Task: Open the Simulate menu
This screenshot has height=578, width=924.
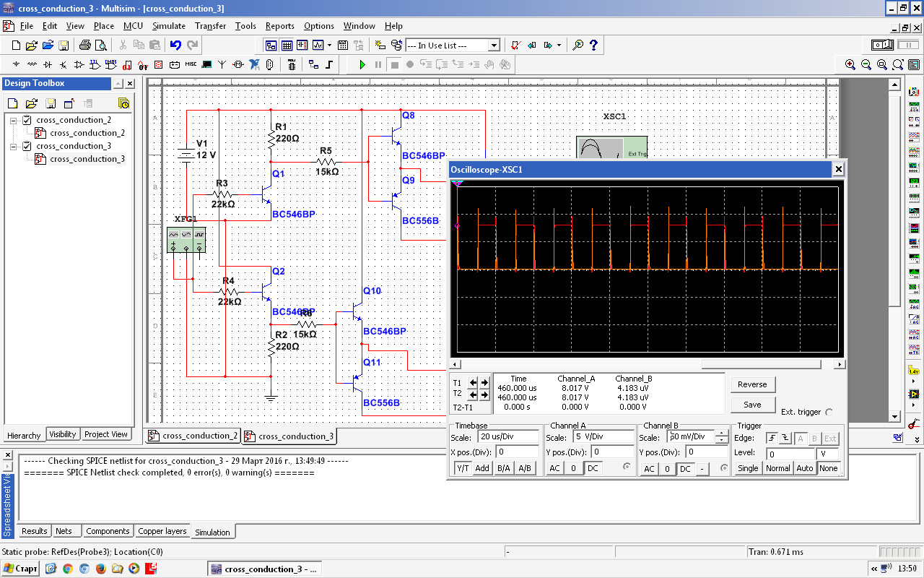Action: [x=168, y=26]
